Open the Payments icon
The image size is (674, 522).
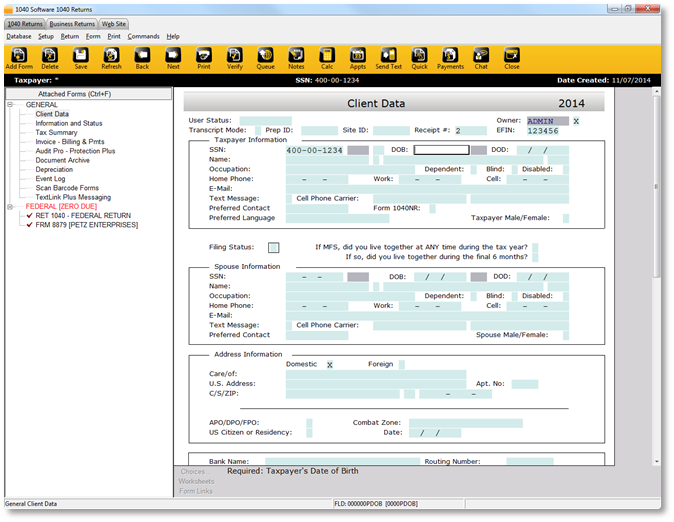pos(450,59)
